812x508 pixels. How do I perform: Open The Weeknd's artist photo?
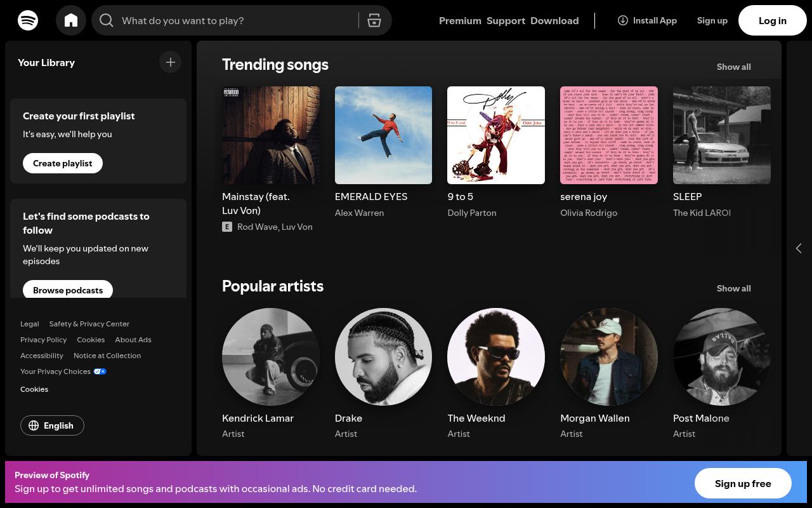click(x=496, y=357)
